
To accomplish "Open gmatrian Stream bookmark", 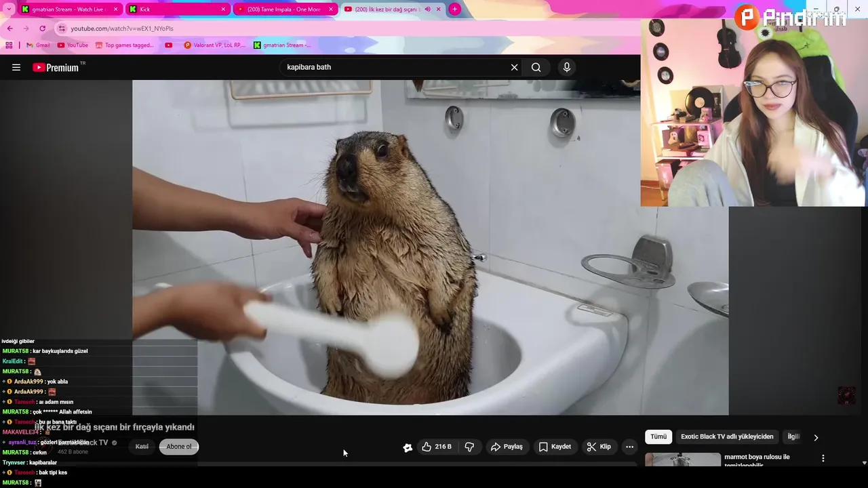I will point(282,45).
